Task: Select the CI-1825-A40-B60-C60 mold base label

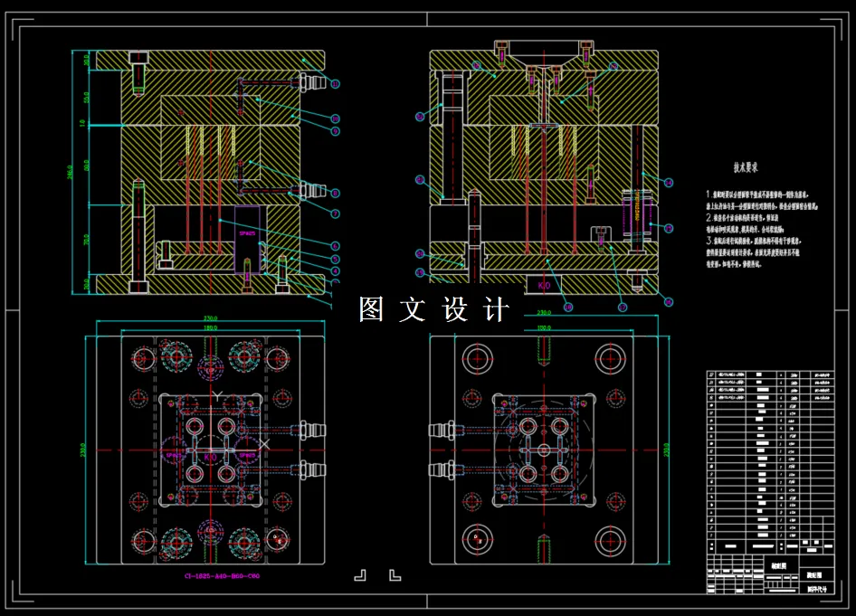Action: pyautogui.click(x=223, y=575)
